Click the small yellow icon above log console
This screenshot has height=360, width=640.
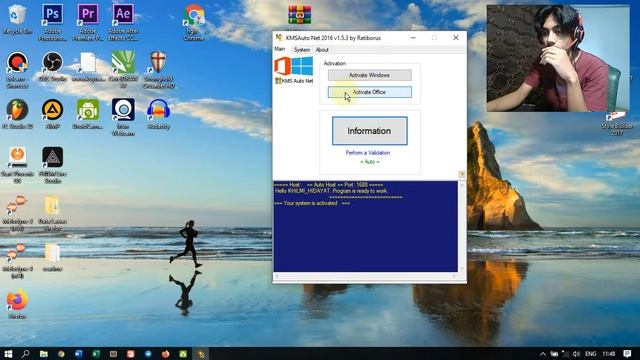462,174
